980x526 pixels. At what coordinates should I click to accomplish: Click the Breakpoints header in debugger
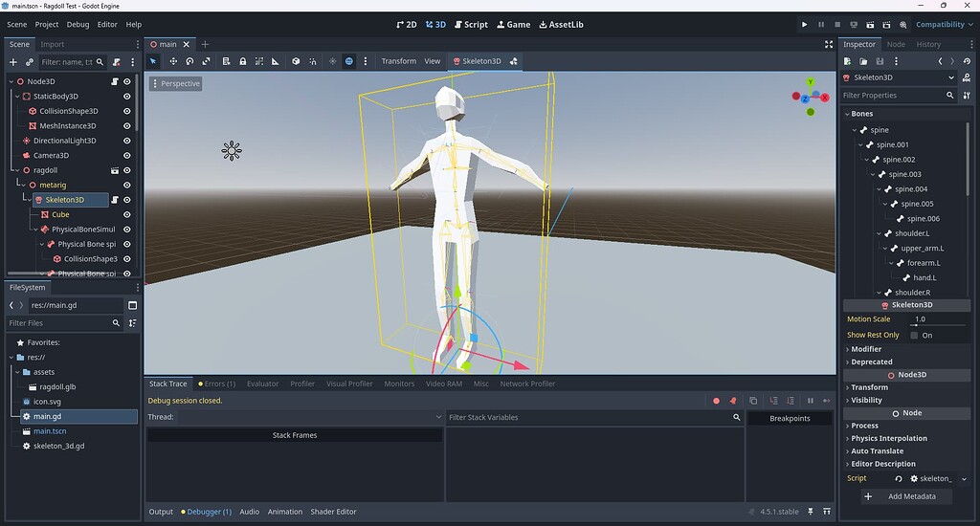point(790,419)
